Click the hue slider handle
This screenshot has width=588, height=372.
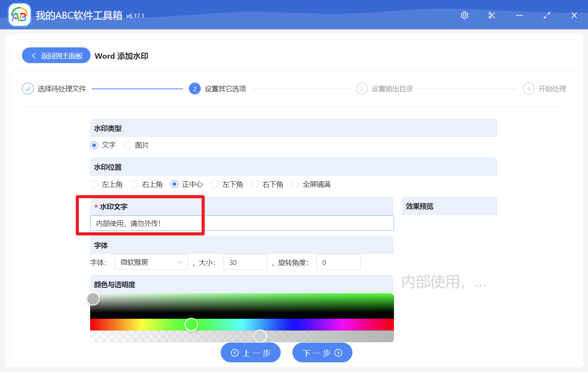click(x=192, y=324)
